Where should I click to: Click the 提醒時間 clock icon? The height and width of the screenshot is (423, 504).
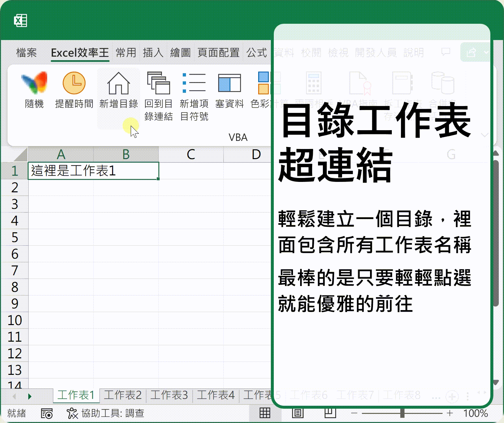[74, 83]
